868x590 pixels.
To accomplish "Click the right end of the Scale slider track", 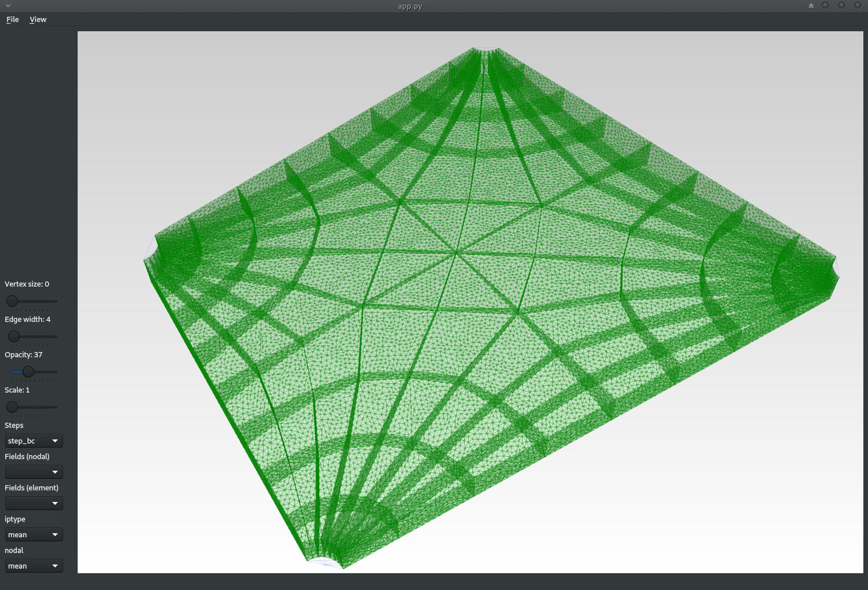I will point(56,407).
